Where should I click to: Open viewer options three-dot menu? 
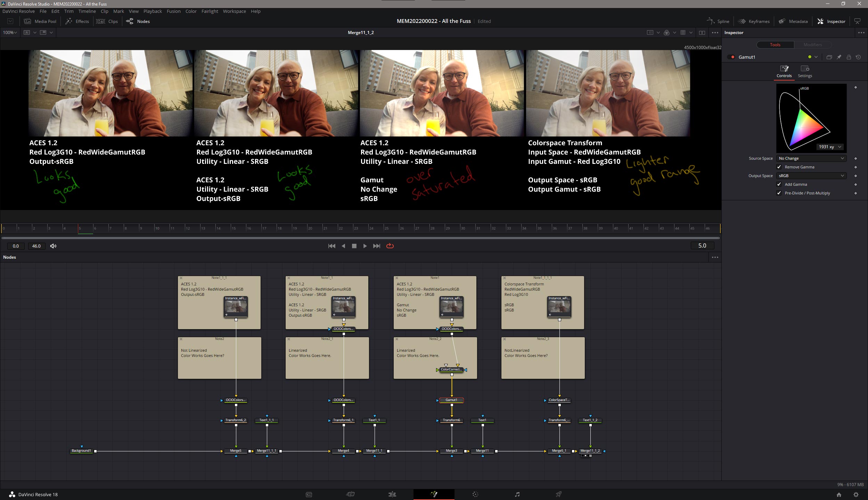715,32
